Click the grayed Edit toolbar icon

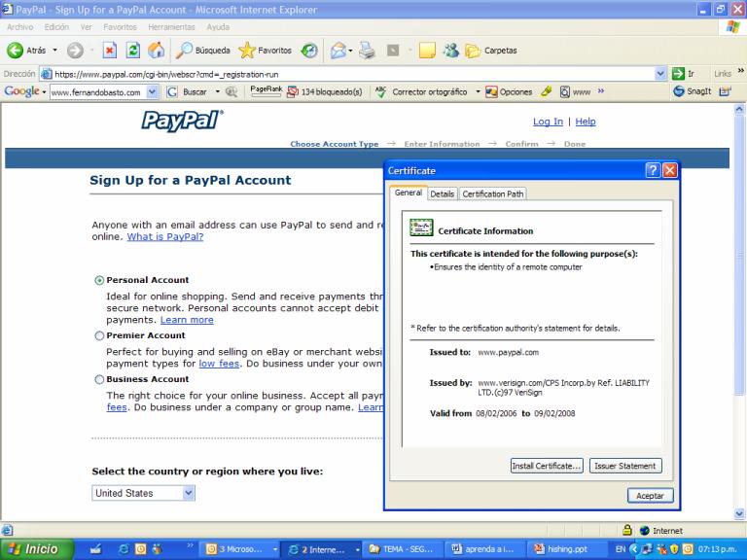(393, 50)
